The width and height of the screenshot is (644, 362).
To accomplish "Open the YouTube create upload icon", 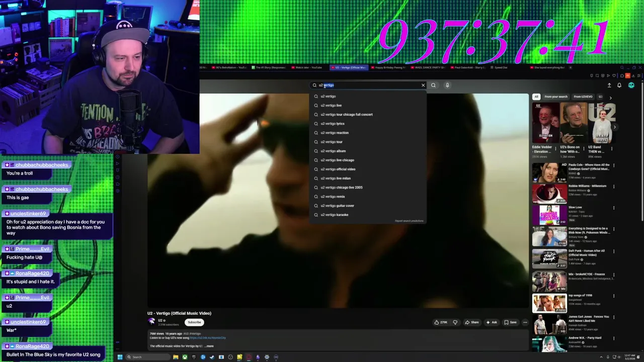I will click(x=609, y=85).
